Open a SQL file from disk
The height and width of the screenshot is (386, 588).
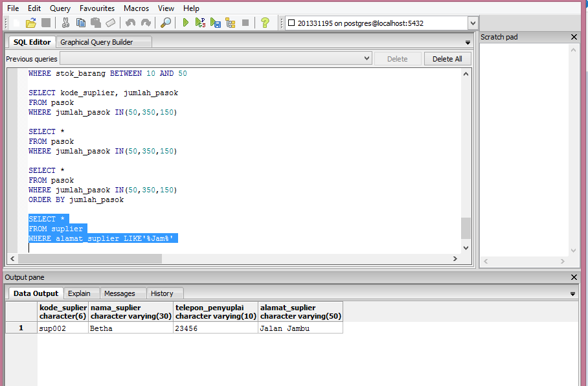point(31,23)
